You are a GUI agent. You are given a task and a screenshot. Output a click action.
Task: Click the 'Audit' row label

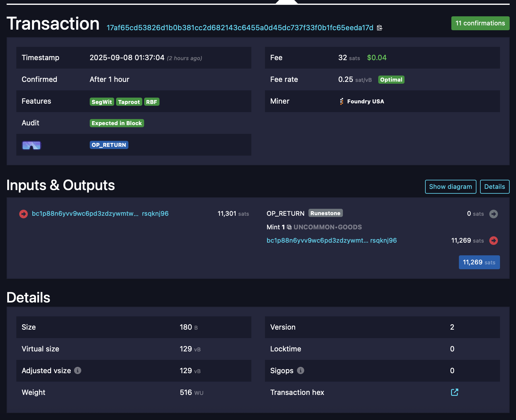(31, 123)
